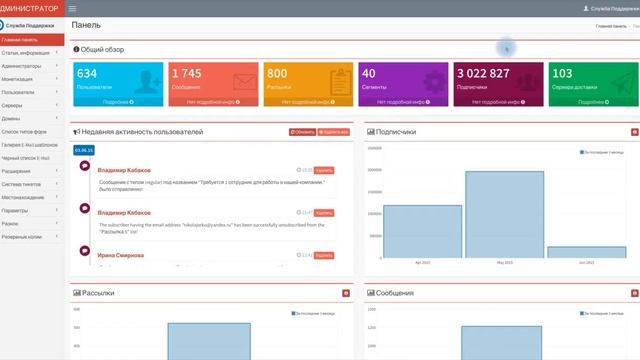This screenshot has width=640, height=360.
Task: Click the Ирина Смирнова name link
Action: (x=121, y=255)
